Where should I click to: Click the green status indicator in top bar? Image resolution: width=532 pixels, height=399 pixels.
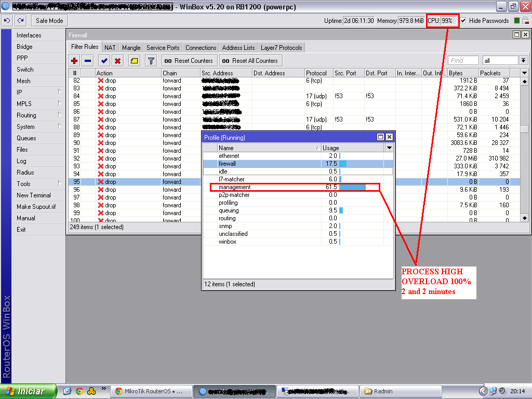coord(517,21)
